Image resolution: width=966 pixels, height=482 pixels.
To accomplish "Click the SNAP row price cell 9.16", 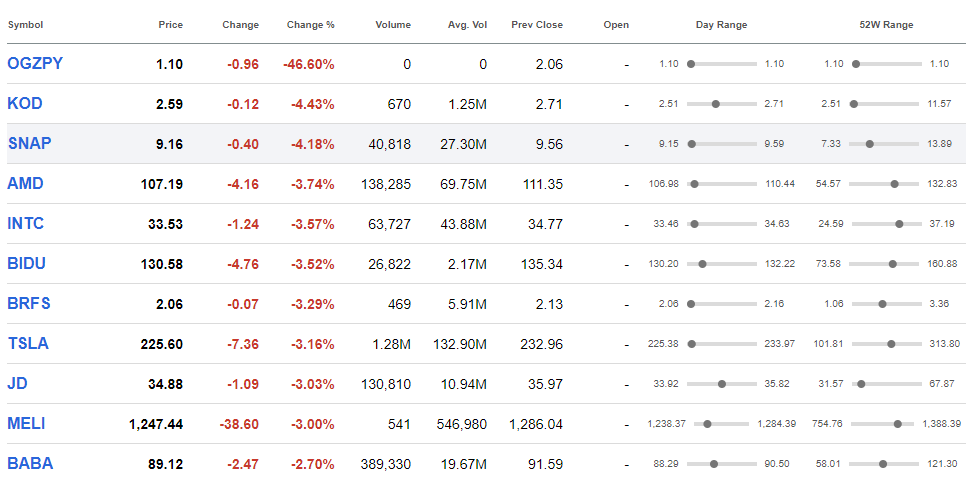I will [x=169, y=144].
